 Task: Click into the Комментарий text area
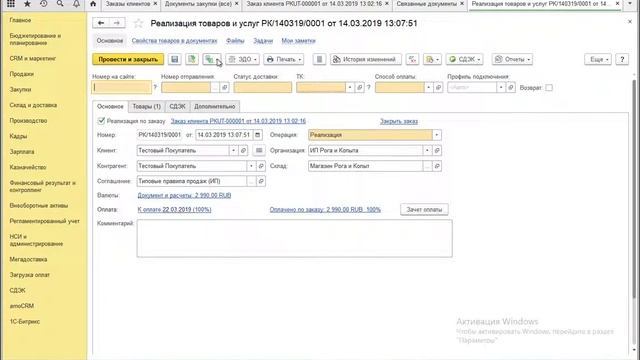(x=294, y=238)
